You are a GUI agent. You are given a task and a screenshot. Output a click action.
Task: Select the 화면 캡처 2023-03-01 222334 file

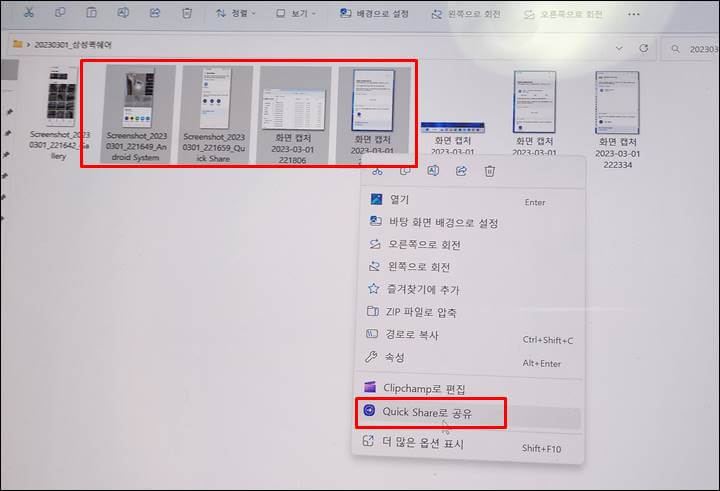pos(617,119)
